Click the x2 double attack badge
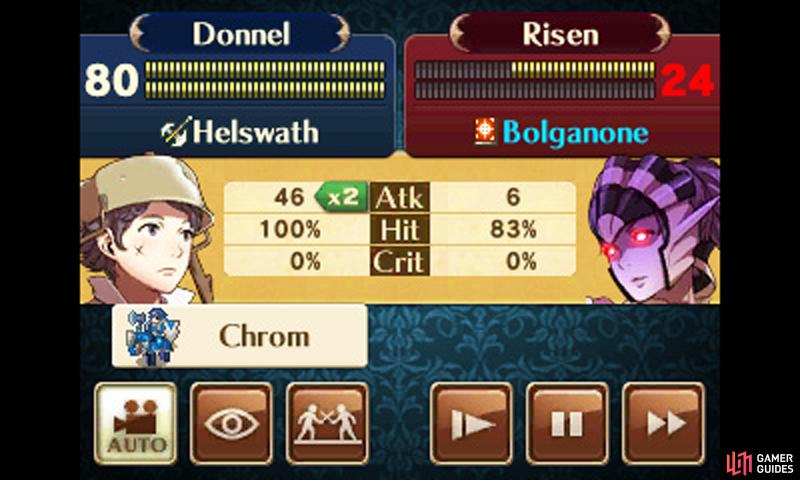 click(341, 197)
